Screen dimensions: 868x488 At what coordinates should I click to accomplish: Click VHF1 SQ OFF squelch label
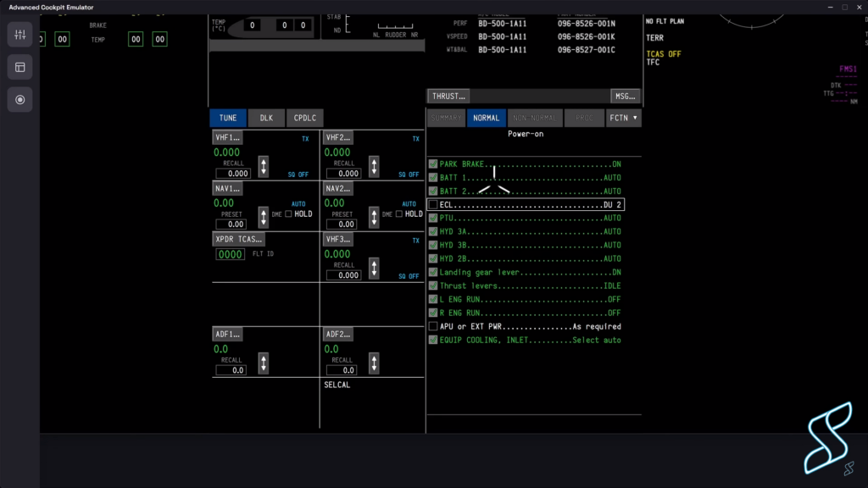pyautogui.click(x=298, y=175)
